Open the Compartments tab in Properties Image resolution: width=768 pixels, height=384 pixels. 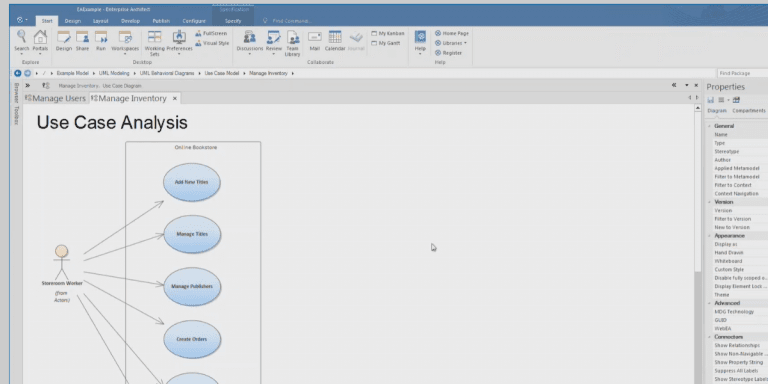point(748,111)
